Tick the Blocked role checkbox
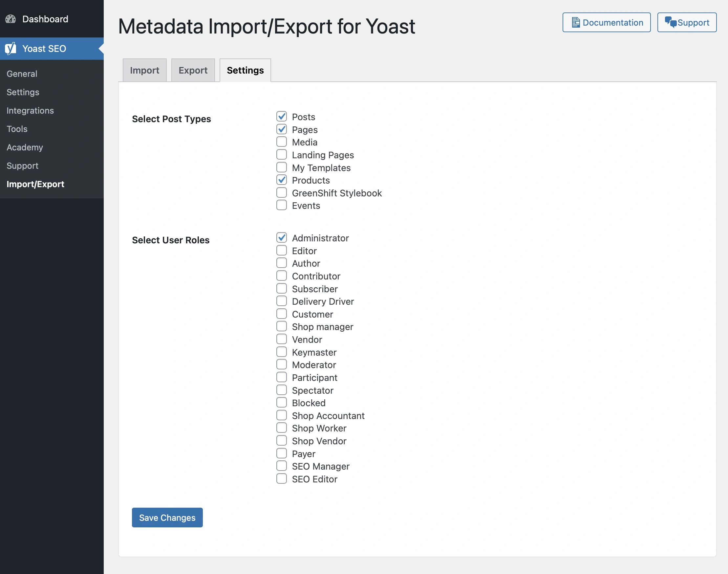The width and height of the screenshot is (728, 574). tap(282, 402)
